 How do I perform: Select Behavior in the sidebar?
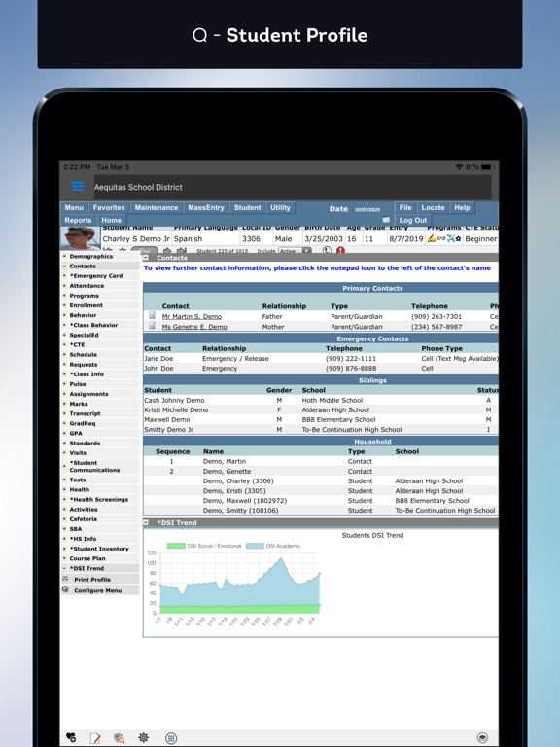point(83,315)
